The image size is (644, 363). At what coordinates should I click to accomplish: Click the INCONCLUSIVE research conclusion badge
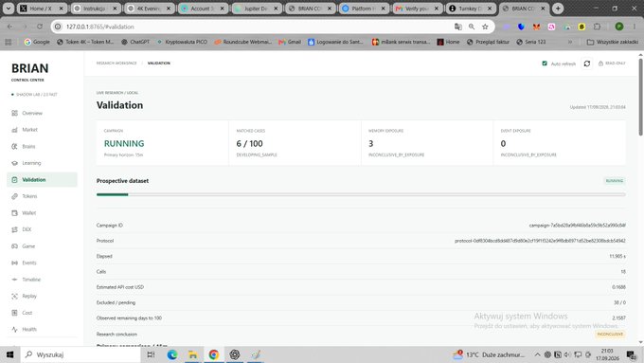pyautogui.click(x=610, y=335)
